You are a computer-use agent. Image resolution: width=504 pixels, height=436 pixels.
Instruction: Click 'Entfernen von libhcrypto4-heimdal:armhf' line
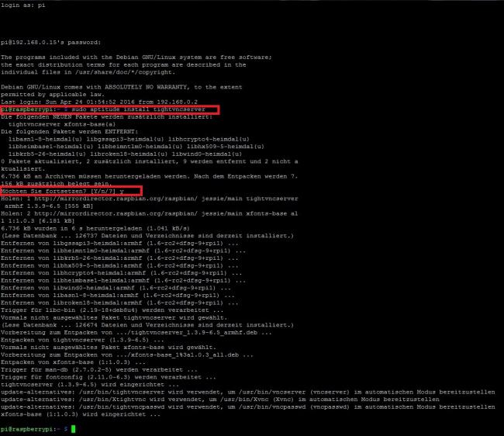(x=122, y=273)
